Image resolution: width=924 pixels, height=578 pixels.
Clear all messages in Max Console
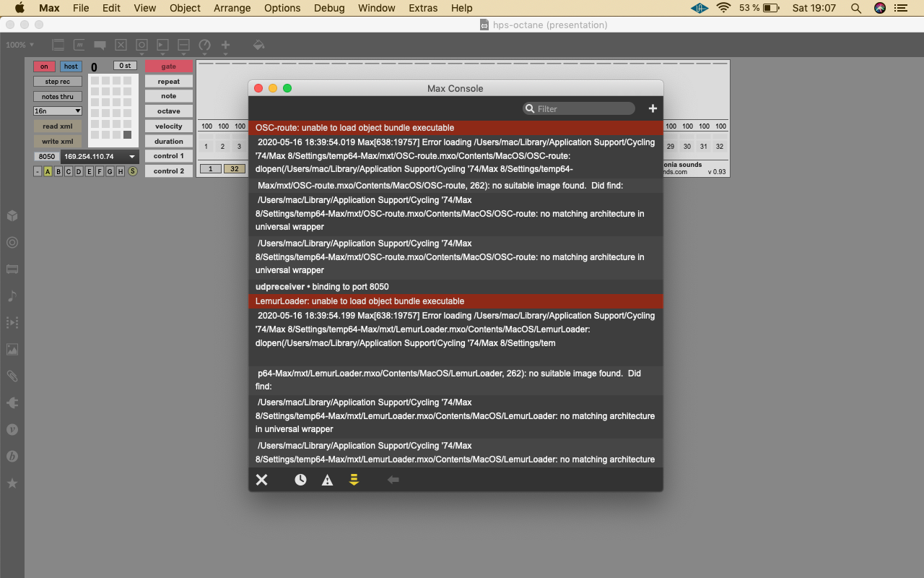coord(262,480)
